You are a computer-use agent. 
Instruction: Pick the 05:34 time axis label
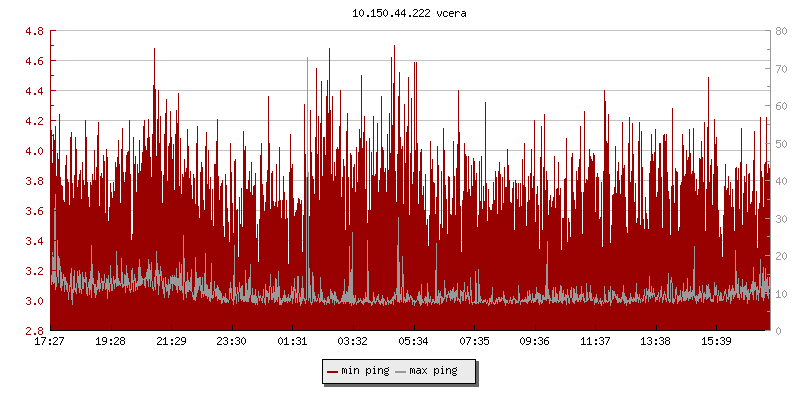pyautogui.click(x=413, y=342)
